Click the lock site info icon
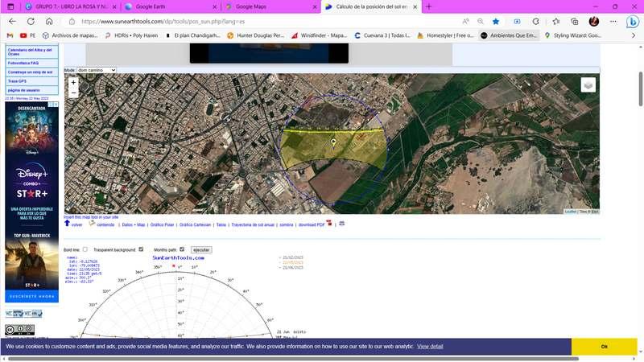 [x=72, y=22]
